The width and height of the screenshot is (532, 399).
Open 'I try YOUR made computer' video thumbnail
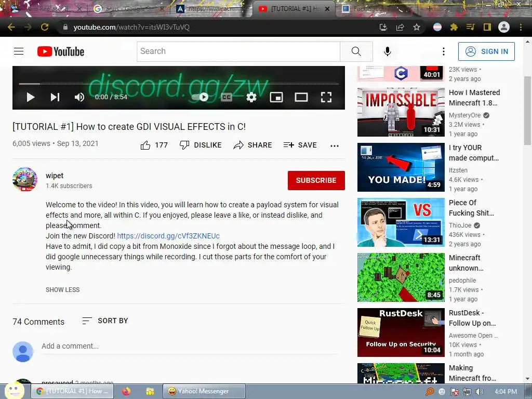(x=401, y=167)
